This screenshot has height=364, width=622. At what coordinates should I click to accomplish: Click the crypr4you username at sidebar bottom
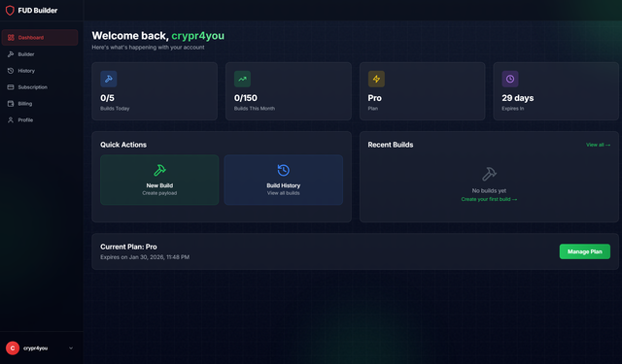point(35,348)
